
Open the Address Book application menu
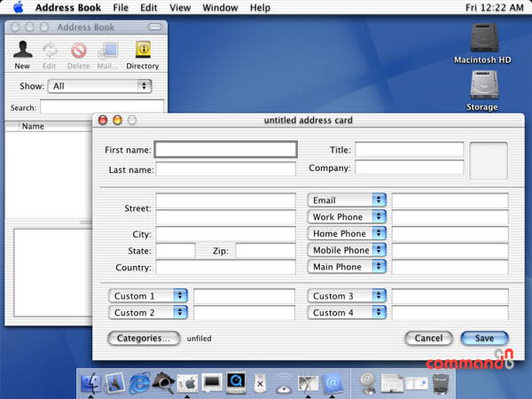coord(68,7)
